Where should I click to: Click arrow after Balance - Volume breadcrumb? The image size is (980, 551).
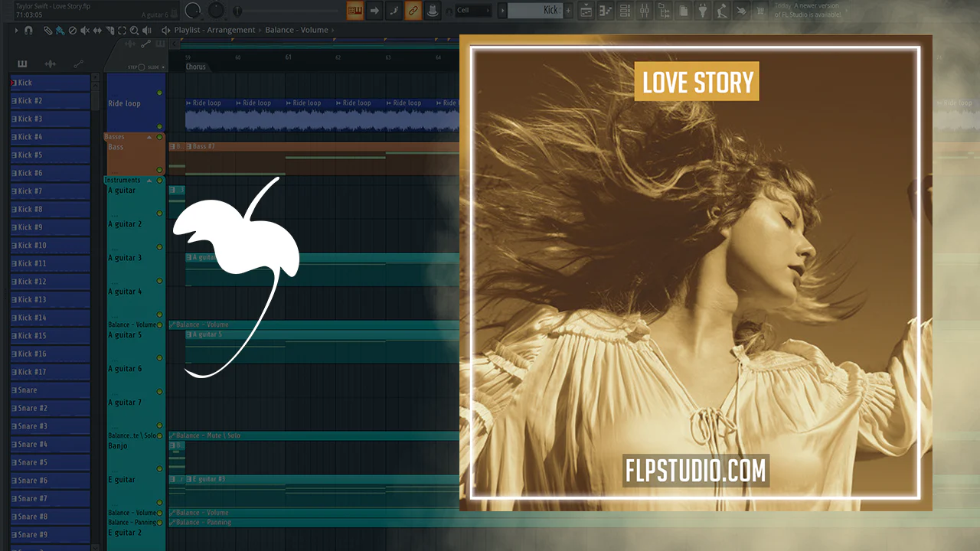(333, 31)
